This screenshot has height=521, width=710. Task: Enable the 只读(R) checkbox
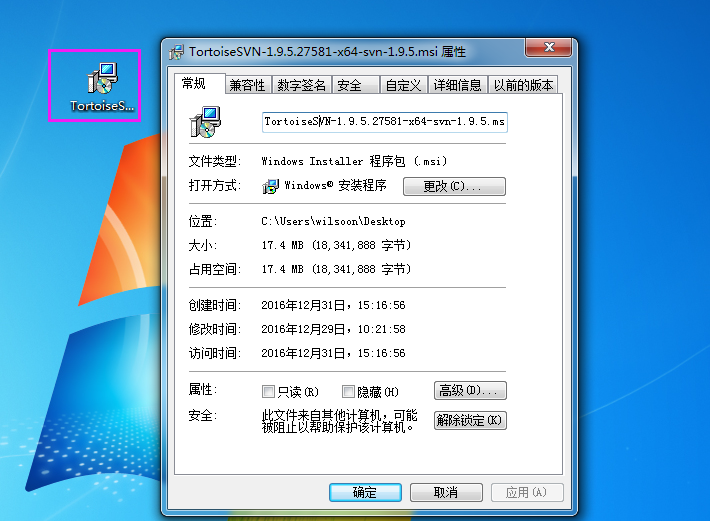tap(268, 392)
